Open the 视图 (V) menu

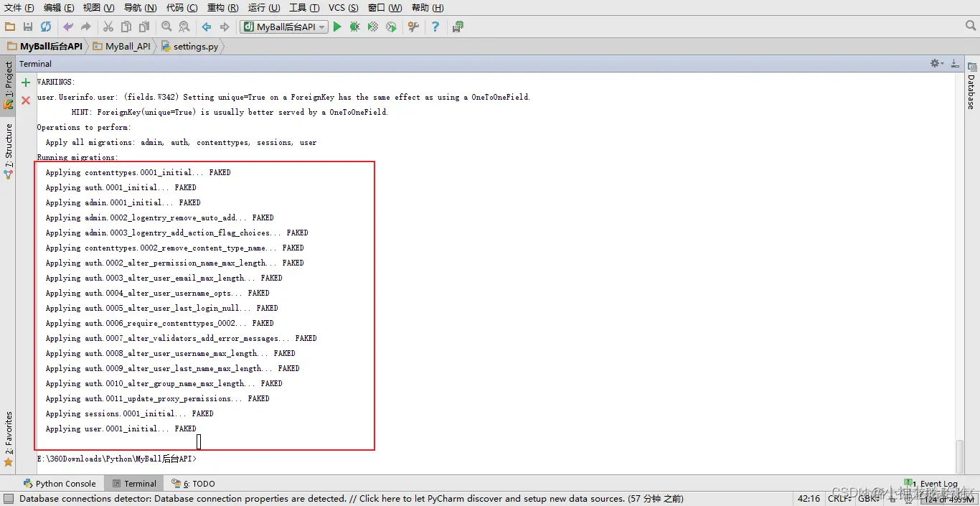(x=98, y=8)
